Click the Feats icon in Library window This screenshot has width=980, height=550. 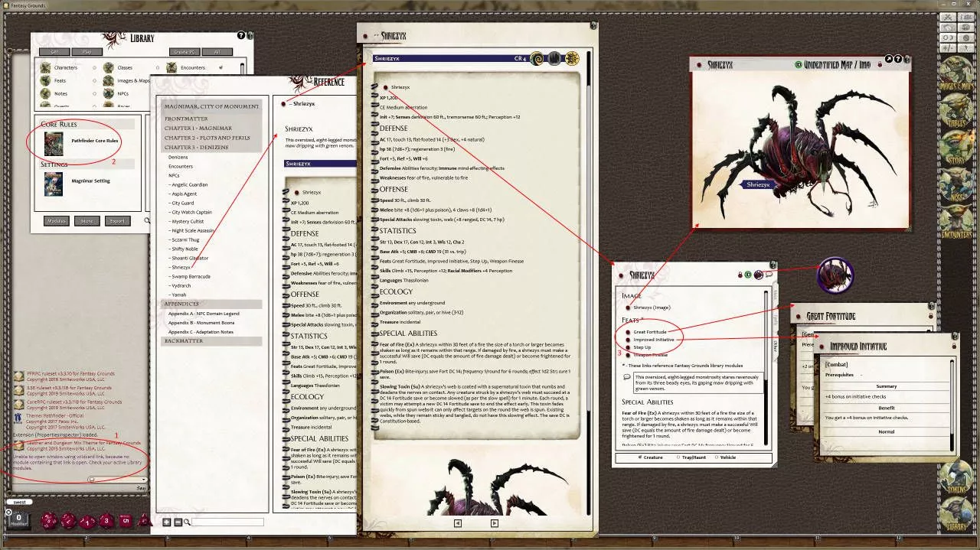tap(45, 80)
